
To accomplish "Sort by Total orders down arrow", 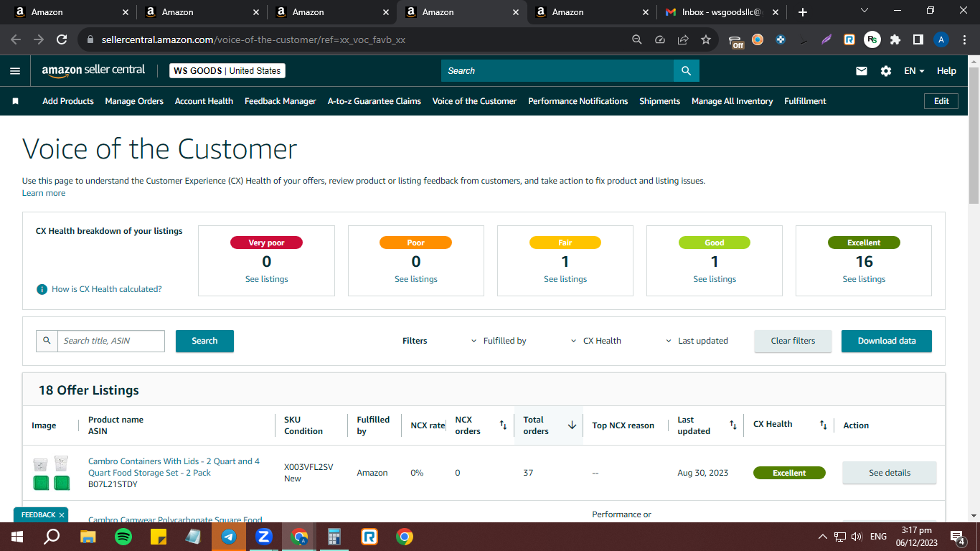I will (x=572, y=425).
